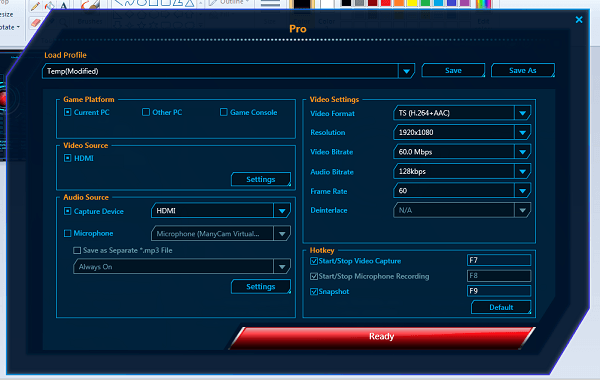Viewport: 600px width, 380px height.
Task: Open the Frame Rate dropdown
Action: tap(462, 191)
